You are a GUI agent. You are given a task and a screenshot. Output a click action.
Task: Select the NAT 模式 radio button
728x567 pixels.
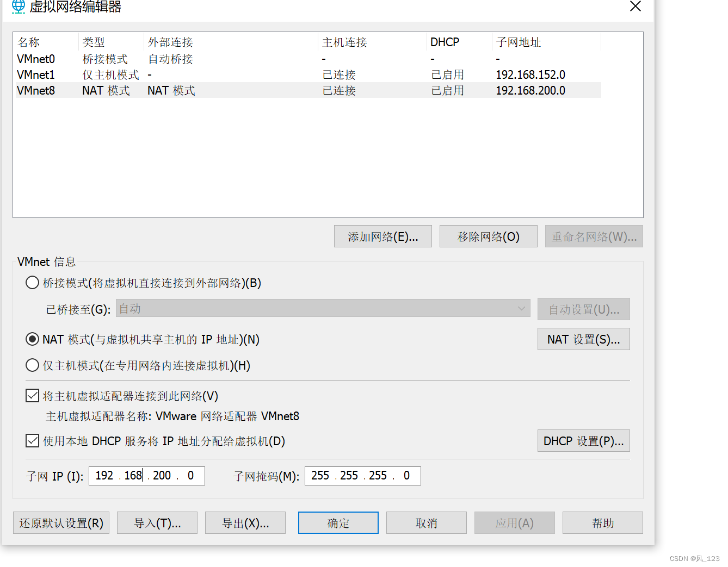point(33,339)
